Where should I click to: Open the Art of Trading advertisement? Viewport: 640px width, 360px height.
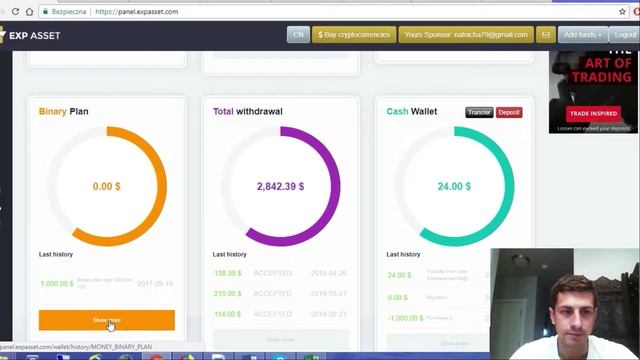tap(594, 92)
